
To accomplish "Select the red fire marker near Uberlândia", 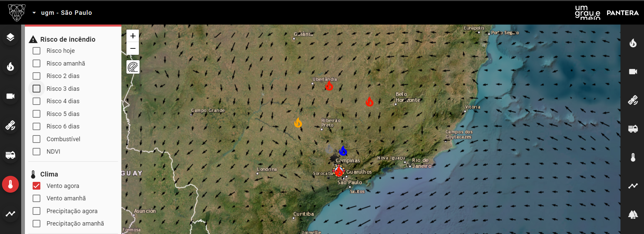I will 329,86.
